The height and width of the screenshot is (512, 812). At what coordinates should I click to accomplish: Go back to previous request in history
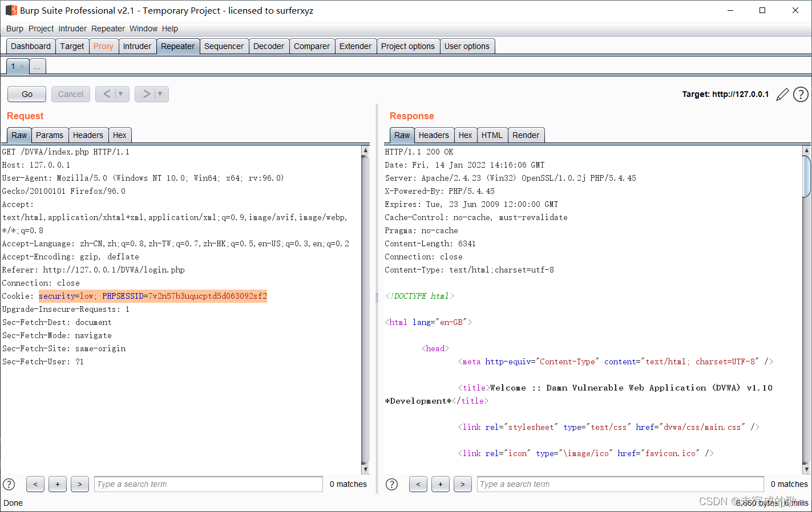pyautogui.click(x=107, y=94)
